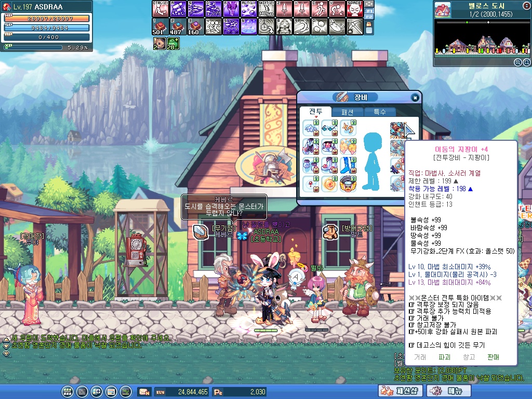The image size is (532, 399).
Task: Select the golden wings equipment slot
Action: [348, 147]
